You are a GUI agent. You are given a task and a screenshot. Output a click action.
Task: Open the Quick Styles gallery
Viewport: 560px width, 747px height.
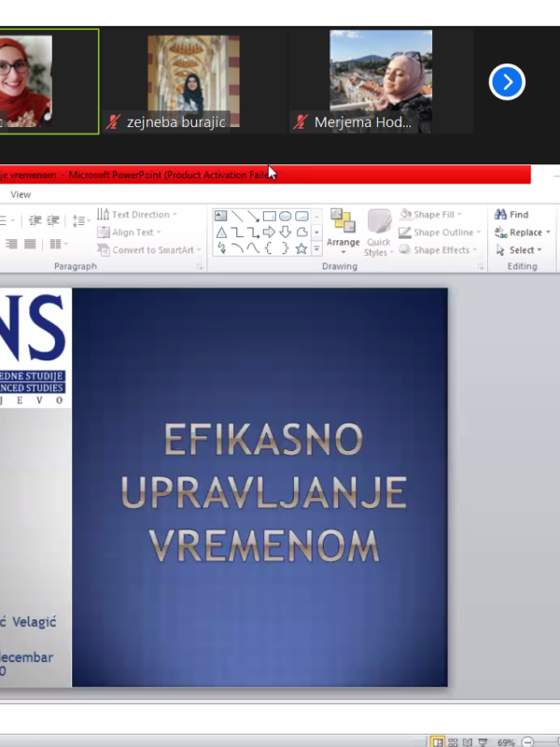(378, 232)
